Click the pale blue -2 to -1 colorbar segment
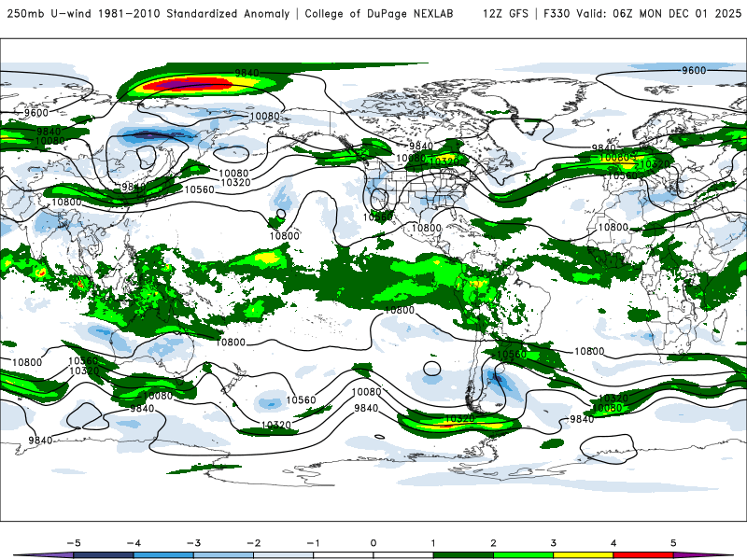The width and height of the screenshot is (747, 560). click(x=284, y=555)
